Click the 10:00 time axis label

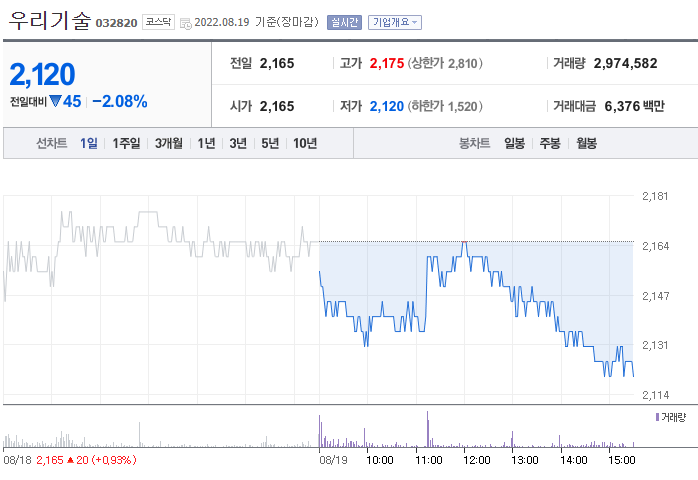tap(379, 460)
